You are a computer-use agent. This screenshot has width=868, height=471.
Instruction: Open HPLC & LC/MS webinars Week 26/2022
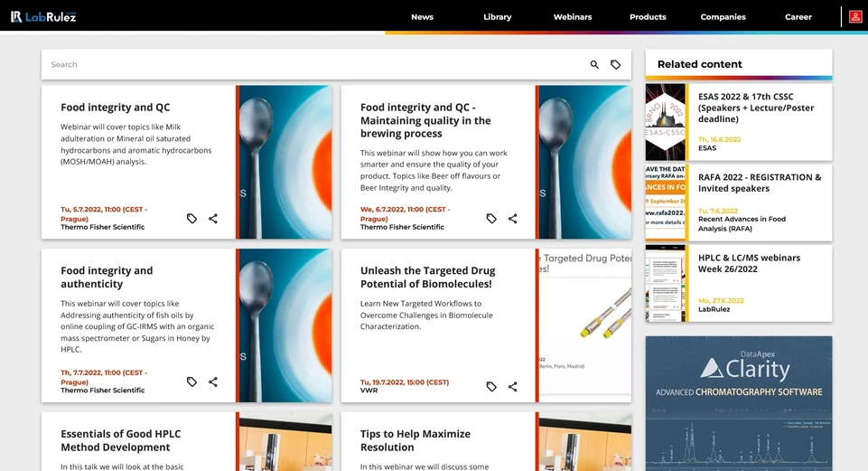749,263
